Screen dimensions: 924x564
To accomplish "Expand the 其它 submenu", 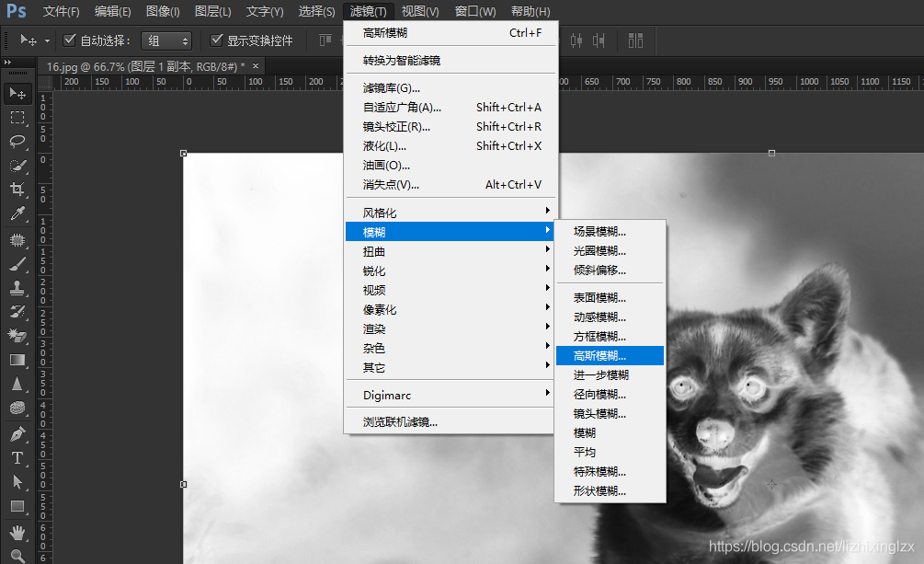I will 449,367.
